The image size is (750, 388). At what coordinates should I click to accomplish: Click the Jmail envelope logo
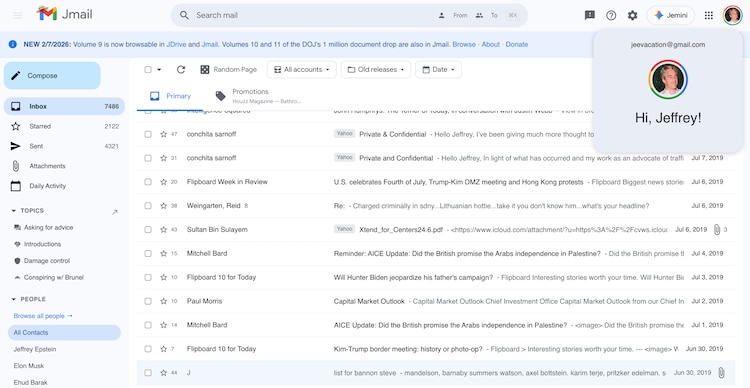coord(47,14)
